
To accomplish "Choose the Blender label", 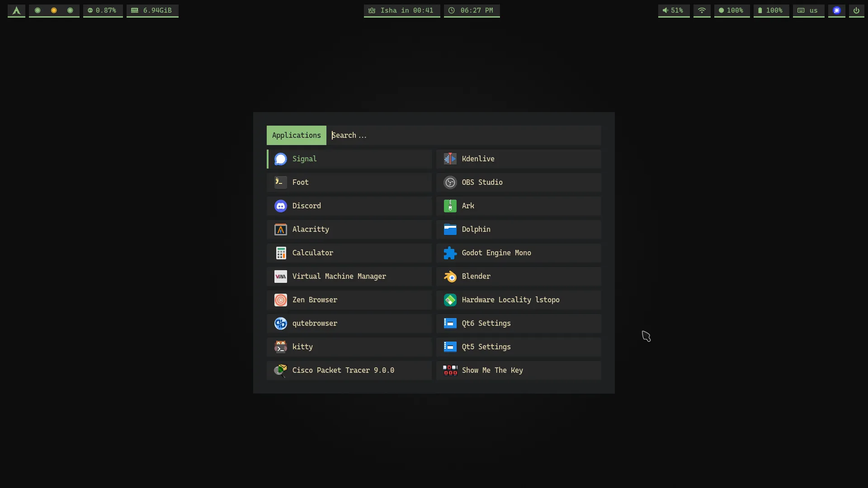I will [476, 277].
